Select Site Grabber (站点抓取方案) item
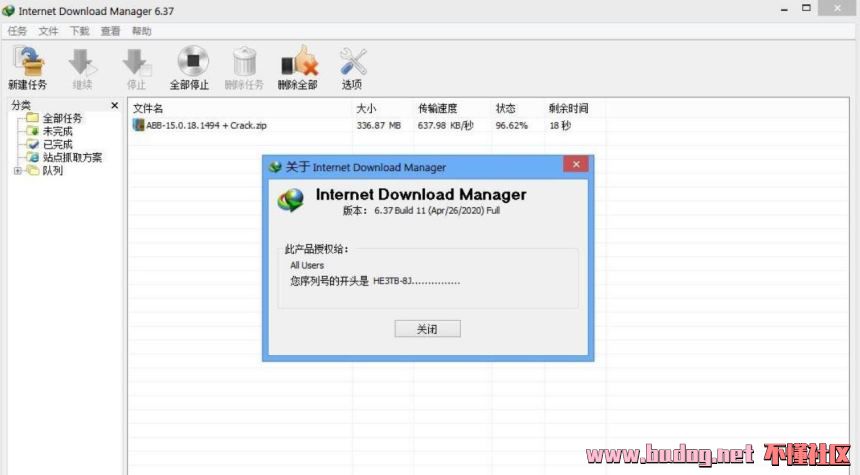 [x=72, y=157]
